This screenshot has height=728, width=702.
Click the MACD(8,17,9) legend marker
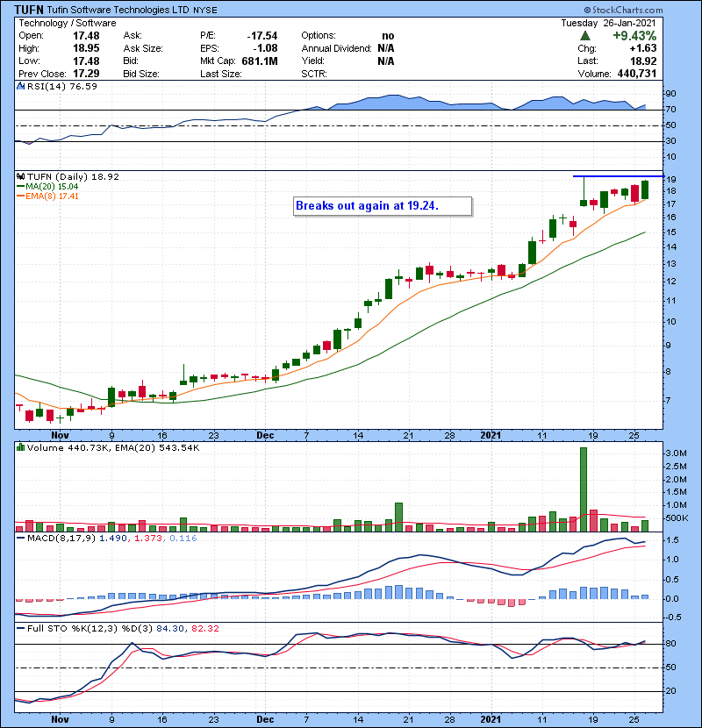pos(21,537)
